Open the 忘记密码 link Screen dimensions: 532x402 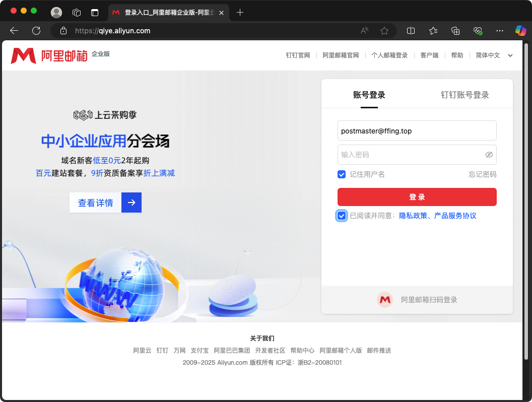point(482,174)
